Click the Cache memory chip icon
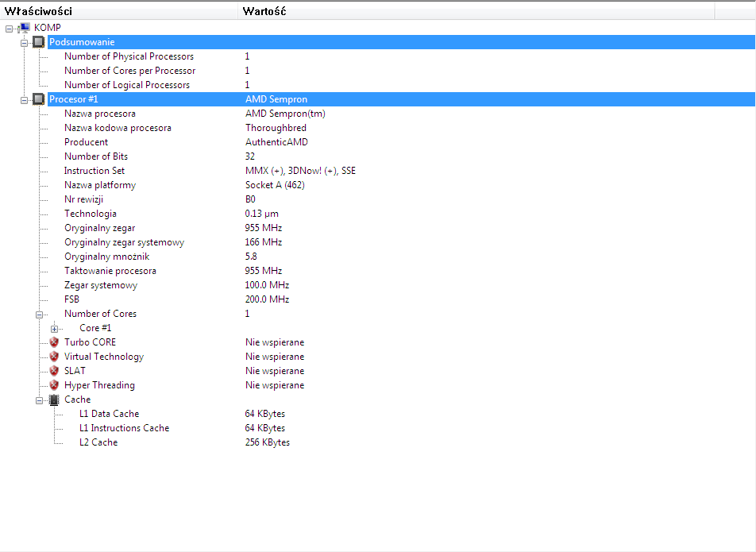The width and height of the screenshot is (756, 552). tap(54, 400)
